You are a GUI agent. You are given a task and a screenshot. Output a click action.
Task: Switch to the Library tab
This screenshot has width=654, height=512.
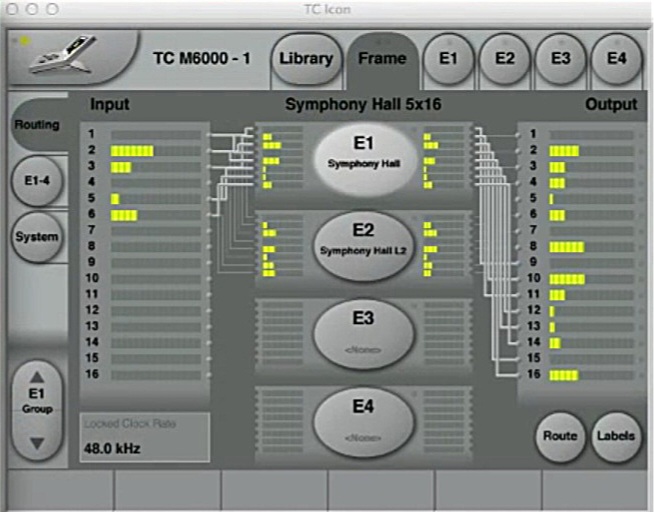(305, 58)
